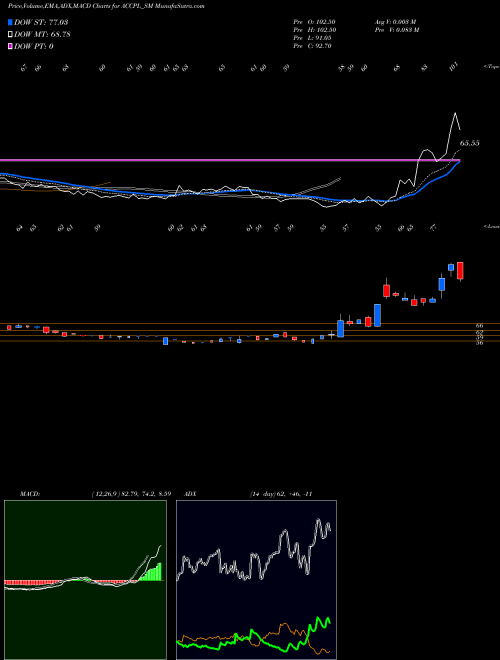Click the 65.55 price label
Image resolution: width=500 pixels, height=660 pixels.
point(469,143)
